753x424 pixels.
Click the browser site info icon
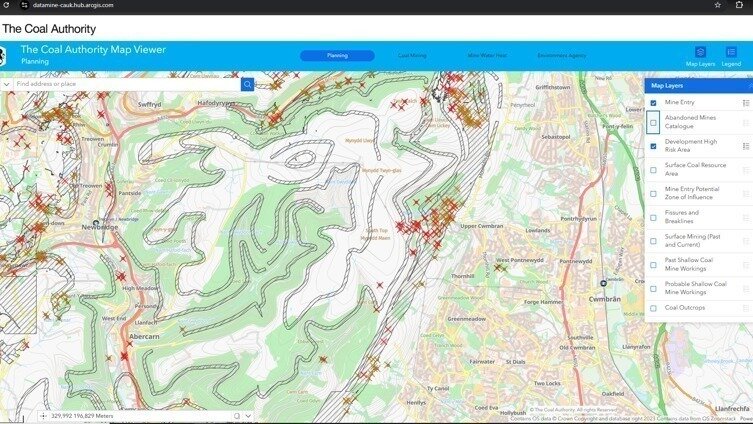[x=24, y=5]
